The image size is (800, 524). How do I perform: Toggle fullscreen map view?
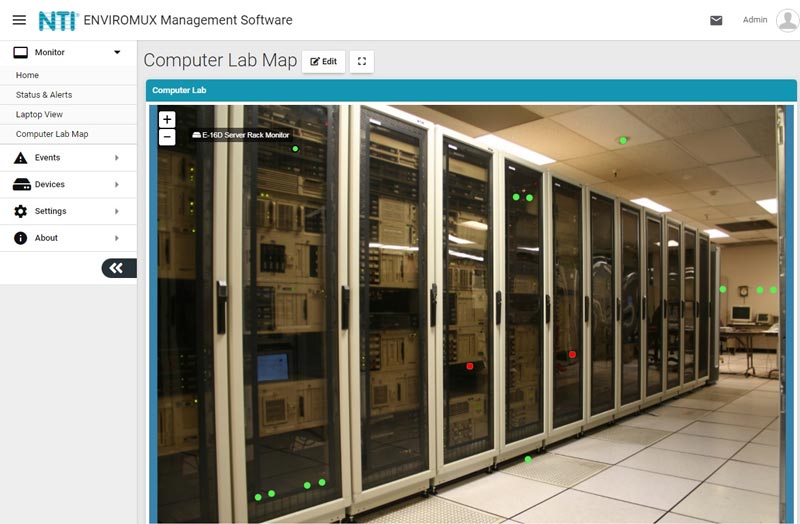[362, 61]
